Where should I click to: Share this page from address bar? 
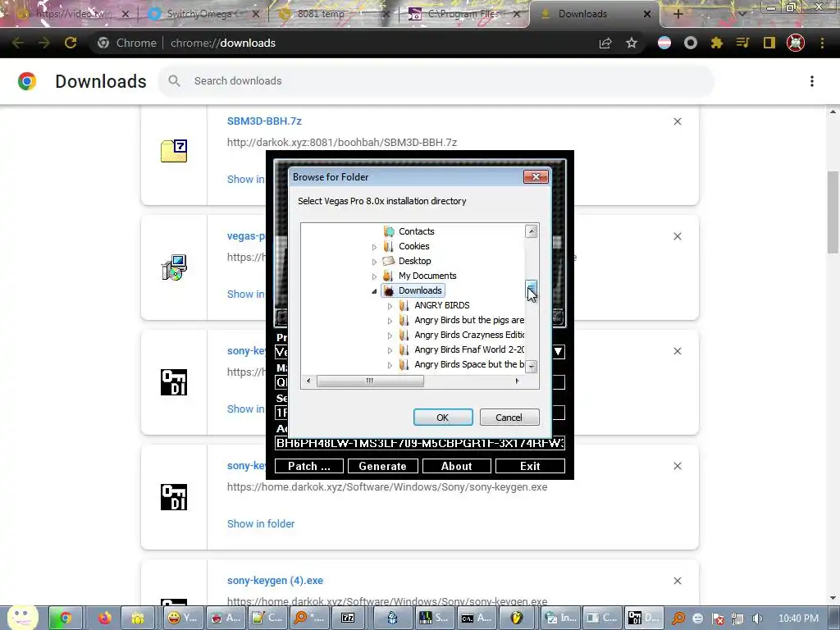(605, 43)
